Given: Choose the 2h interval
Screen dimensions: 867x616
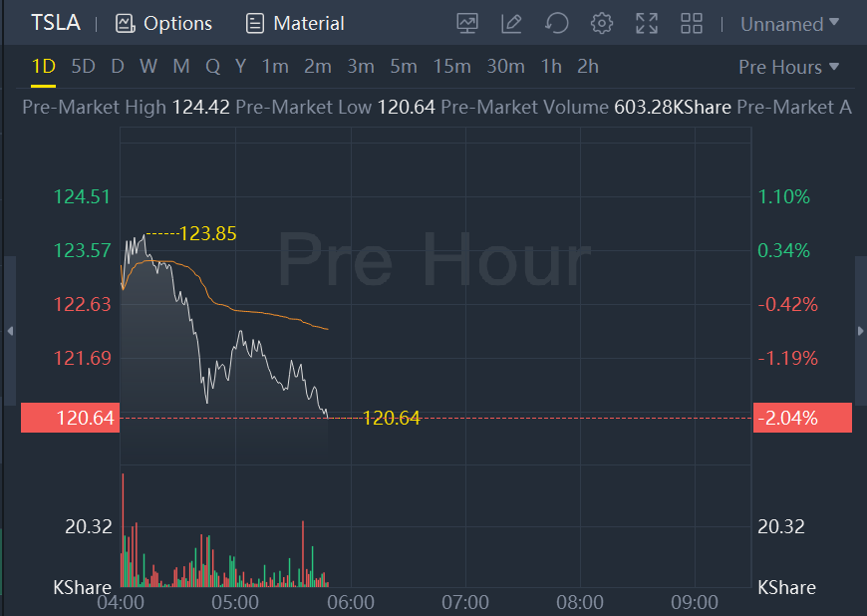Looking at the screenshot, I should tap(588, 67).
